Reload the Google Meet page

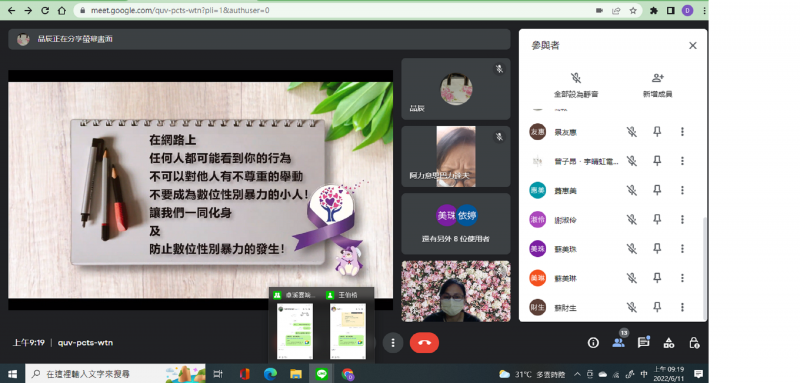45,10
